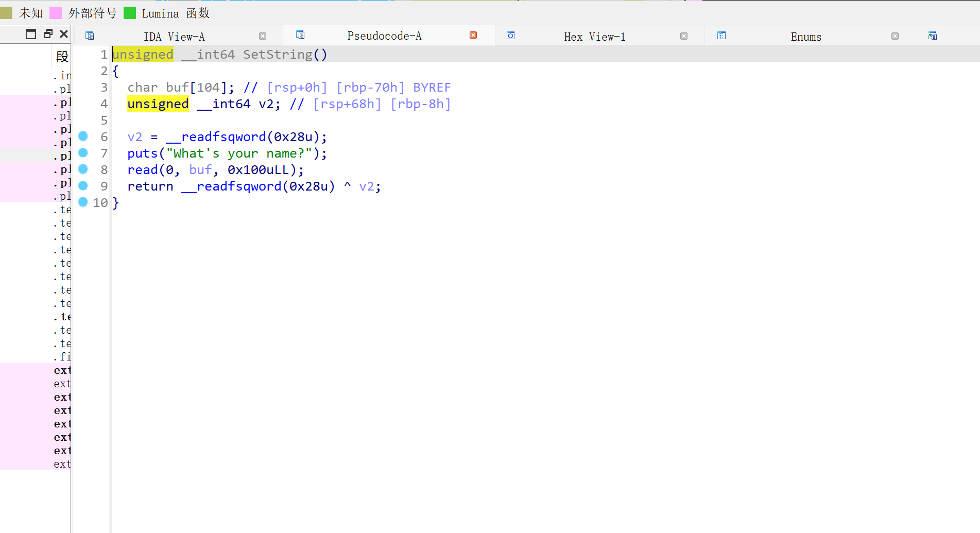This screenshot has width=980, height=533.
Task: Float the left side panel
Action: pos(48,34)
